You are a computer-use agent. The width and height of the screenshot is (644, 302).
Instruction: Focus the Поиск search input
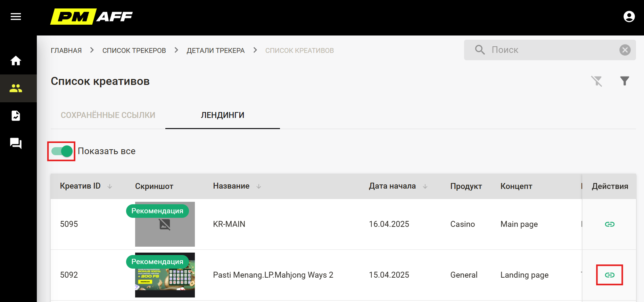(x=550, y=50)
